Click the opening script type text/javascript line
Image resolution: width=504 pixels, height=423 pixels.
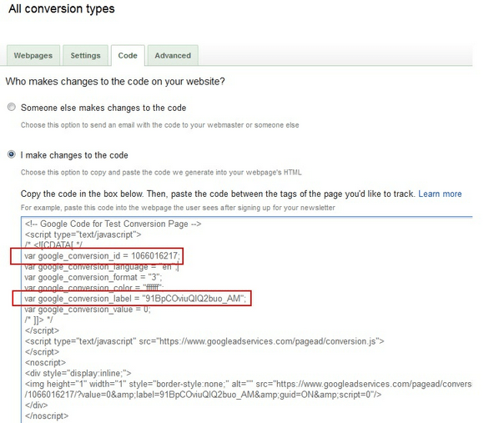(83, 234)
